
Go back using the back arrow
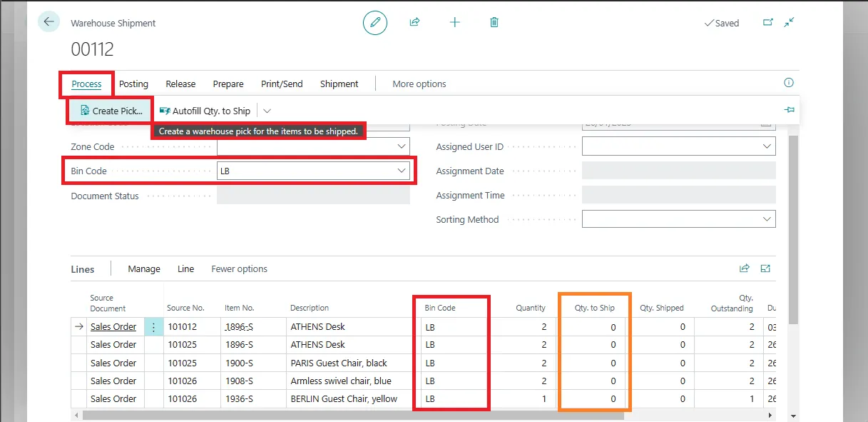(x=48, y=22)
